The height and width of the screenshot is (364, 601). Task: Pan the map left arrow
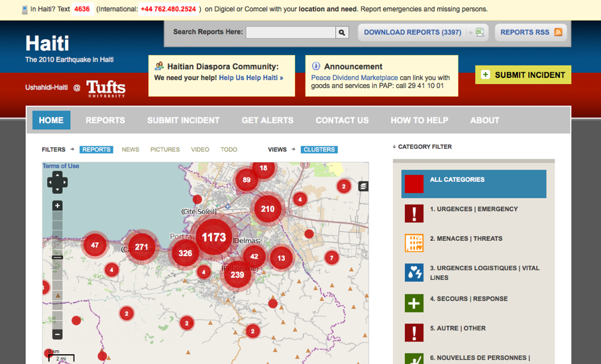[50, 183]
